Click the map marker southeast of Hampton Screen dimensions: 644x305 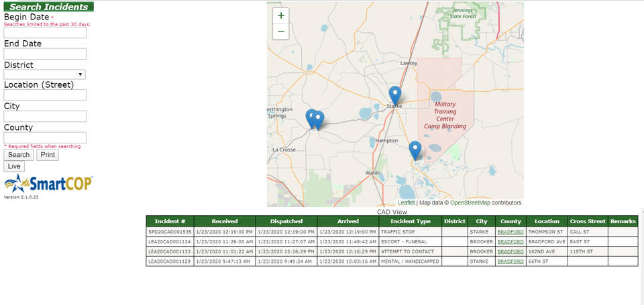(x=415, y=149)
